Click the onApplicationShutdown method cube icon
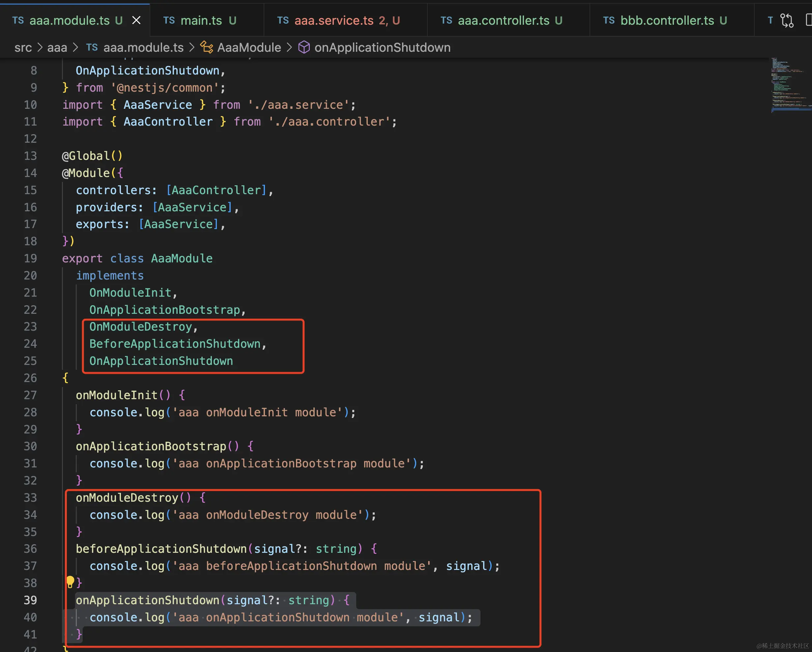The height and width of the screenshot is (652, 812). 304,47
